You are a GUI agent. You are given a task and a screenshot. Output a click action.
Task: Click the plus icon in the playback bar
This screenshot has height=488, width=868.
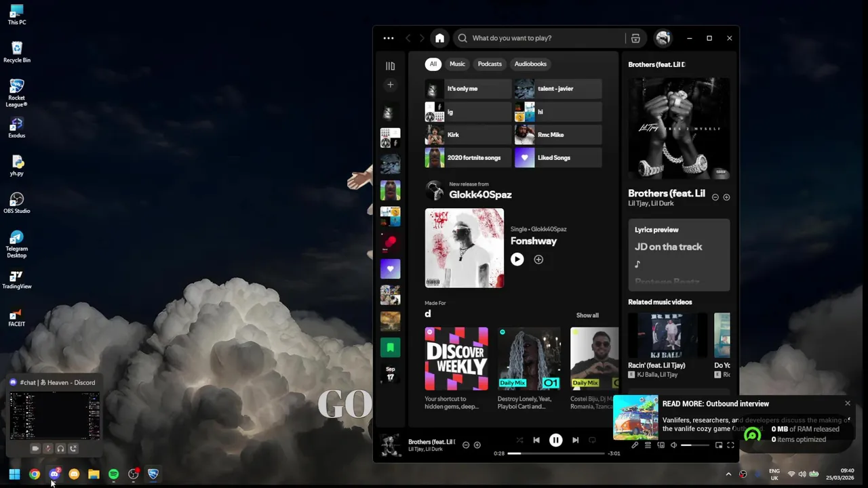point(477,445)
